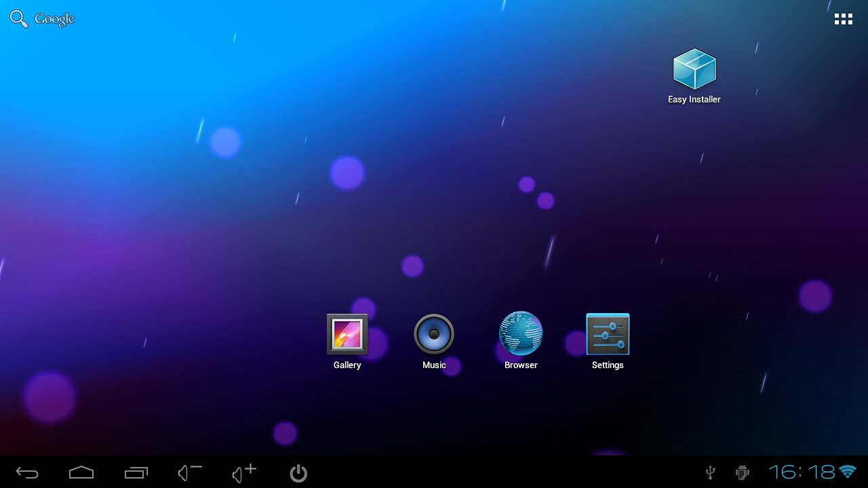The width and height of the screenshot is (868, 488).
Task: Open the all apps grid drawer
Action: pos(844,19)
